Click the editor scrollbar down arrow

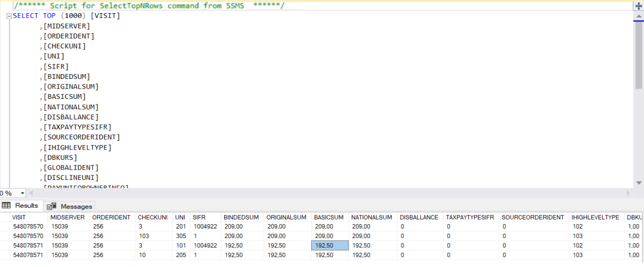tap(639, 183)
